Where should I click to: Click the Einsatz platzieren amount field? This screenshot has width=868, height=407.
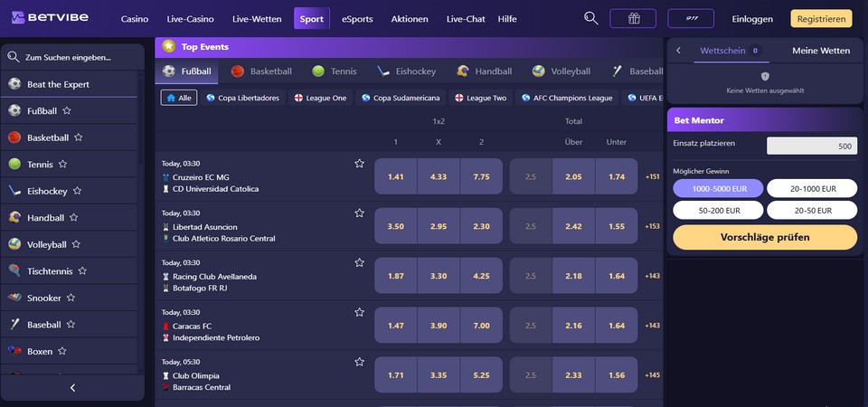[812, 147]
